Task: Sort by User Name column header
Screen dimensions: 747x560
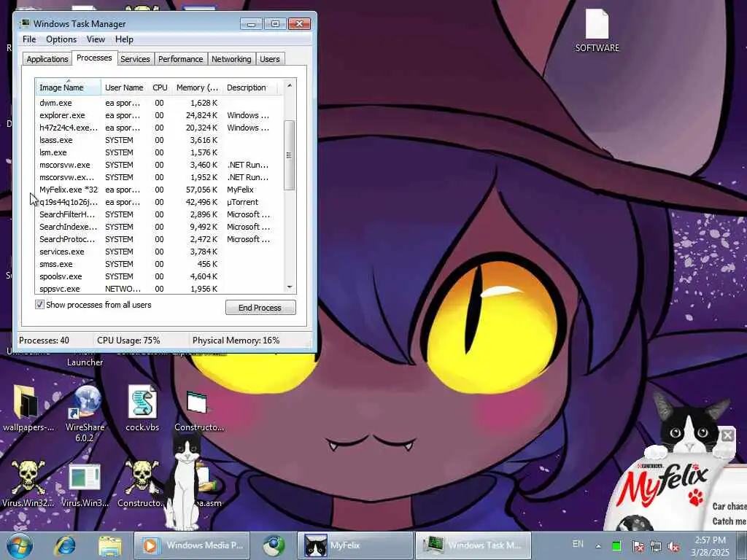Action: 124,87
